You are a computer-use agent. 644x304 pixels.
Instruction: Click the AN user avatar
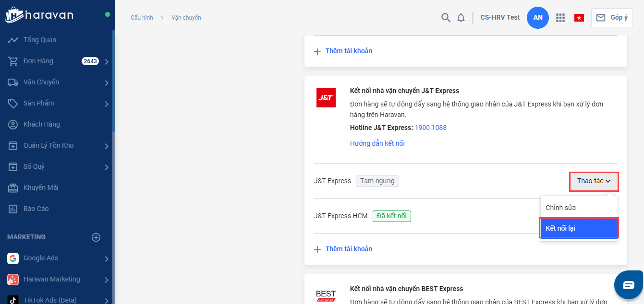(538, 18)
